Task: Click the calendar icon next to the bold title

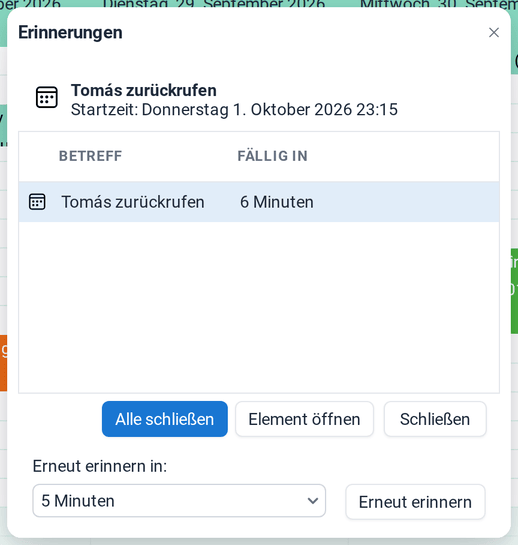Action: click(x=47, y=97)
